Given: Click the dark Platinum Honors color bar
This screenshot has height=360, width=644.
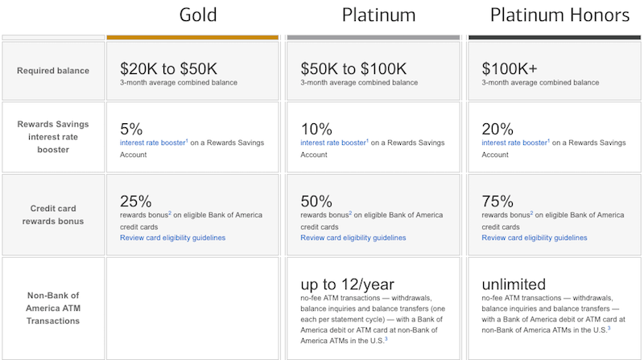Looking at the screenshot, I should coord(555,37).
